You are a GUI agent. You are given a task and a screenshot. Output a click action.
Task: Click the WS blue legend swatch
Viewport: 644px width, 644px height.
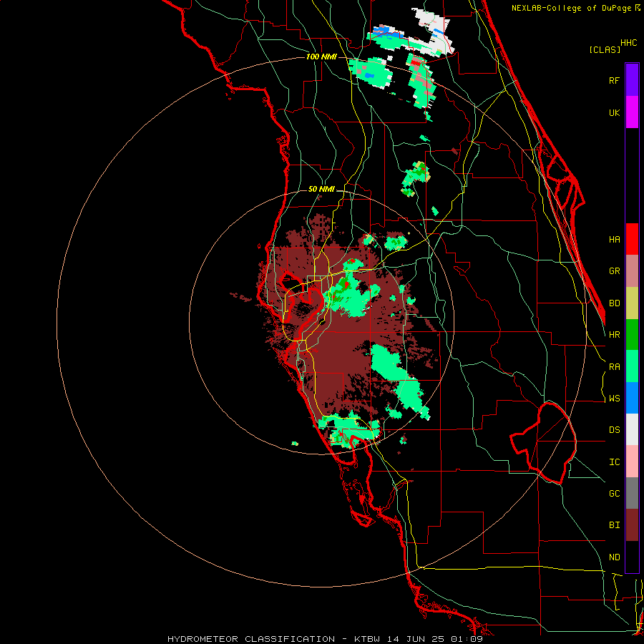(x=632, y=398)
